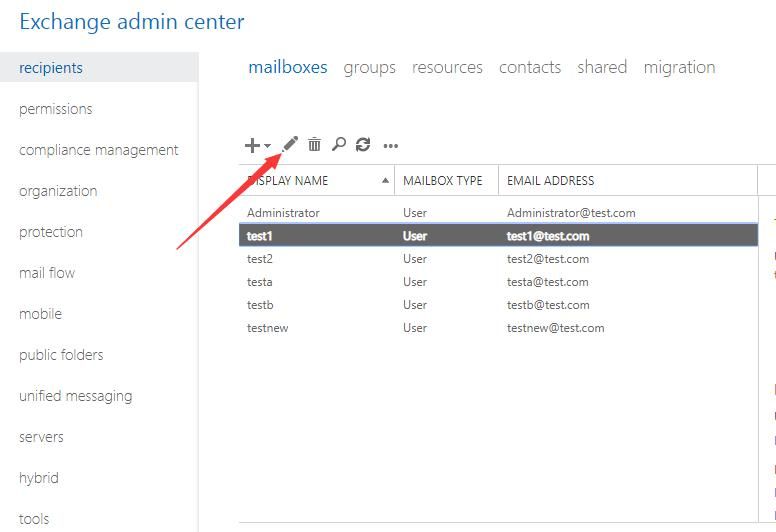This screenshot has height=532, width=776.
Task: Click email Administrator@test.com
Action: coord(571,213)
